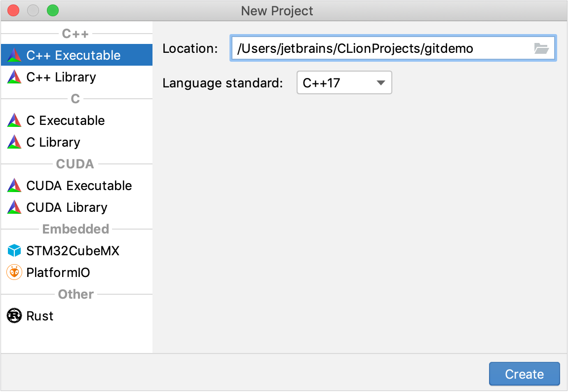
Task: Open the Language standard dropdown
Action: point(344,82)
